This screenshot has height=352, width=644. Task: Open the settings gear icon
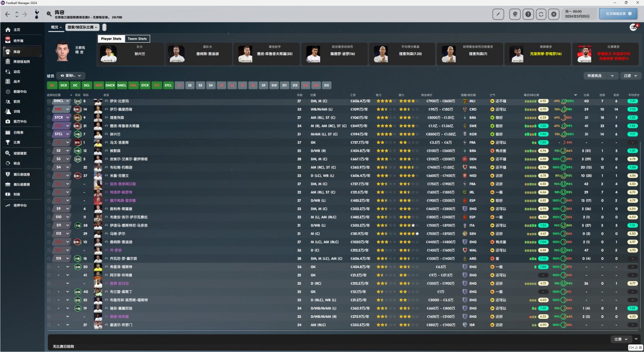(x=554, y=14)
